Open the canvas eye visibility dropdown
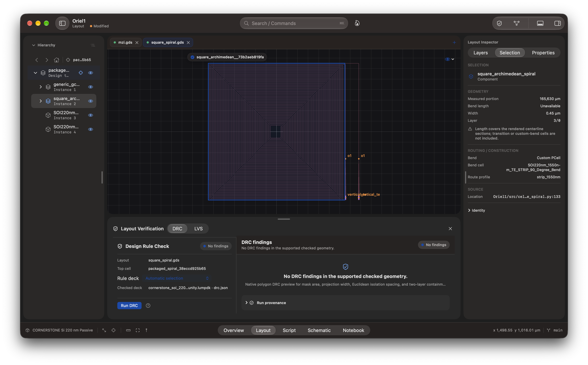The height and width of the screenshot is (365, 588). 450,59
